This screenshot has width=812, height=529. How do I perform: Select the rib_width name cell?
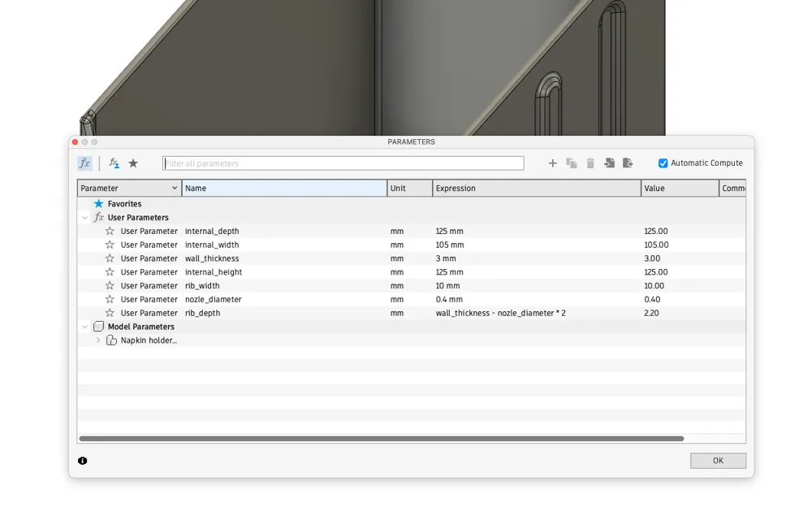284,285
